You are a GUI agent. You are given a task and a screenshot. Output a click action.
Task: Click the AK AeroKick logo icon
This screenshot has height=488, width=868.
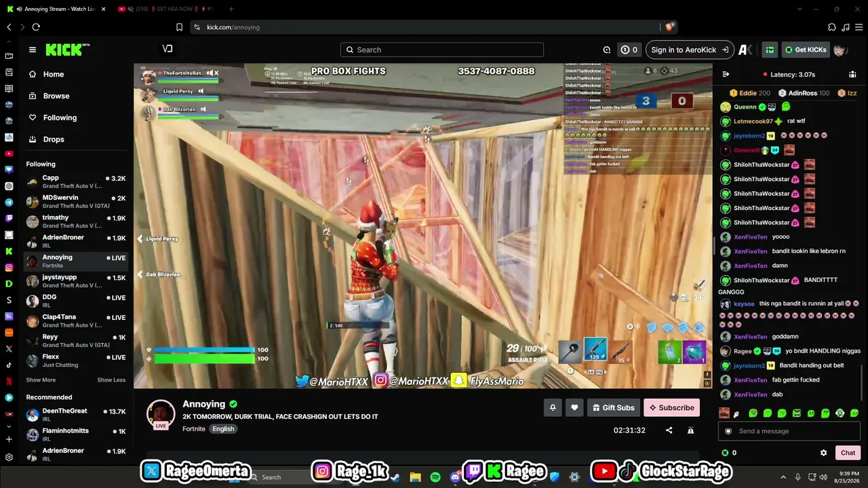pyautogui.click(x=745, y=49)
